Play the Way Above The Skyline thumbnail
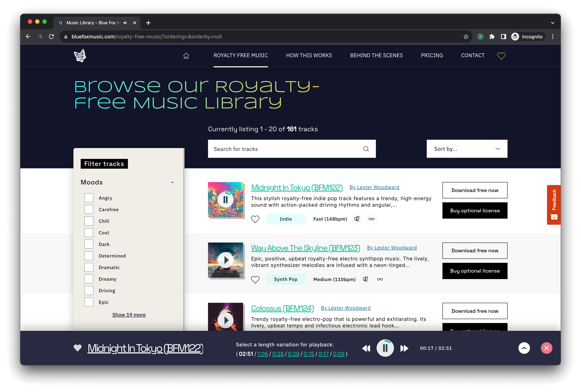Screen dimensions: 581x392 225,260
